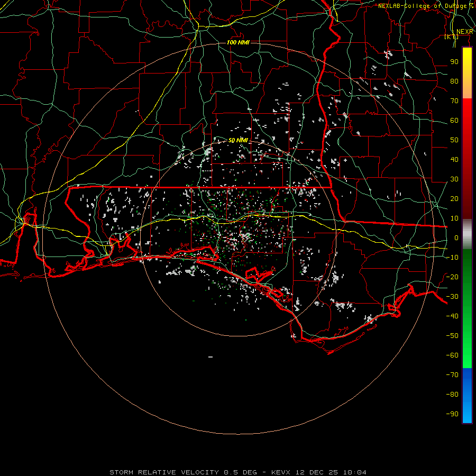Click the 40 tick label on the scale
476x476 pixels.
(454, 159)
